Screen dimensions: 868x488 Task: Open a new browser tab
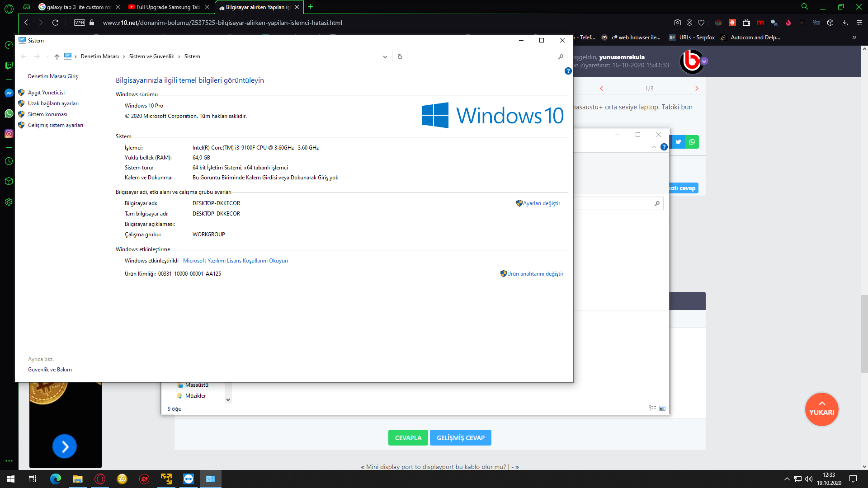(x=311, y=7)
